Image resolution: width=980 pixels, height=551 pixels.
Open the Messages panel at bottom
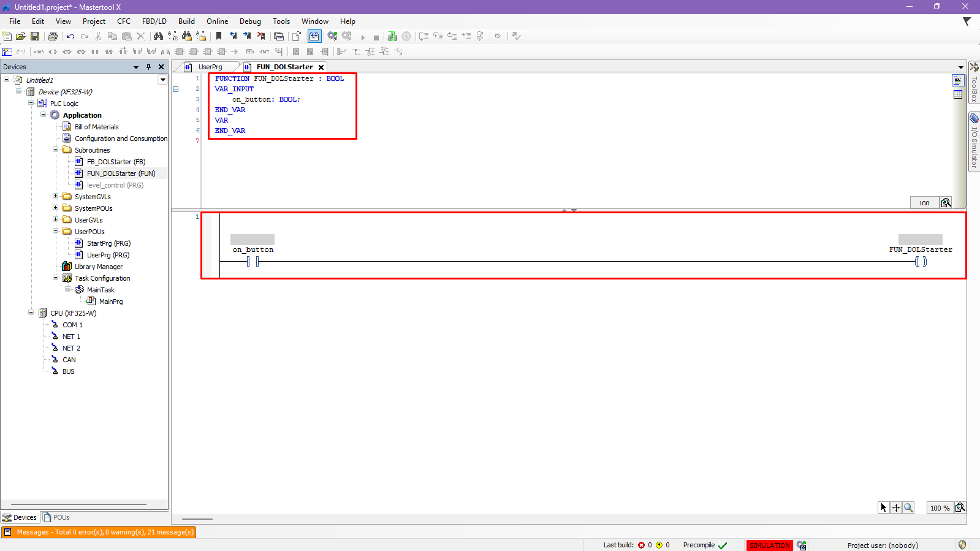coord(99,532)
